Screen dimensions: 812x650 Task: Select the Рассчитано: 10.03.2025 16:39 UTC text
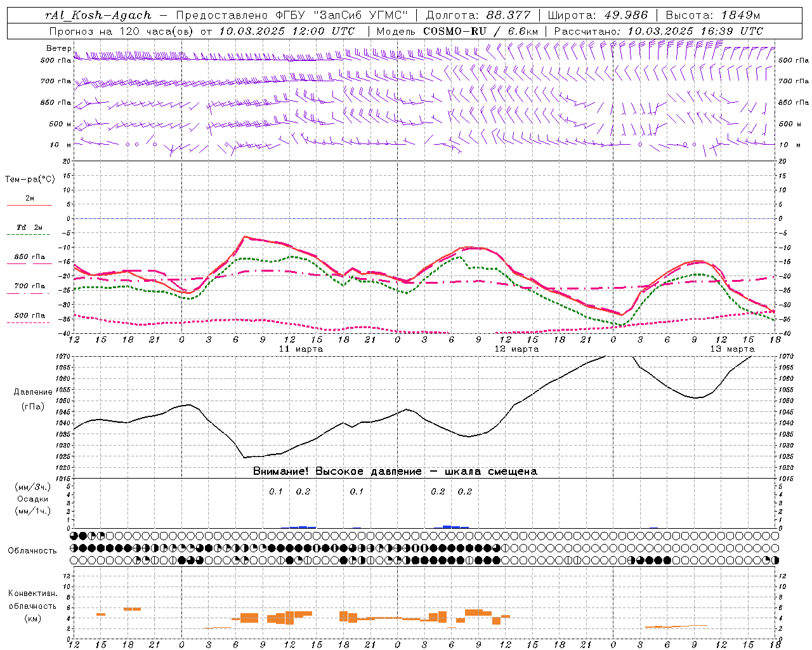click(659, 31)
